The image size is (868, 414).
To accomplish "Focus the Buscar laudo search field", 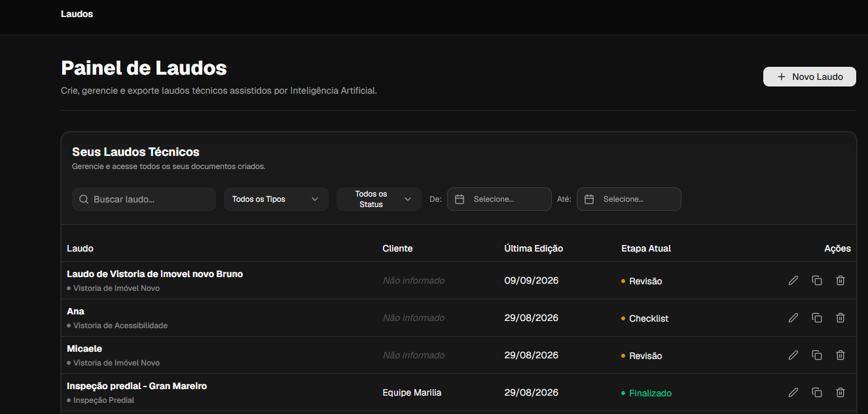I will 144,199.
